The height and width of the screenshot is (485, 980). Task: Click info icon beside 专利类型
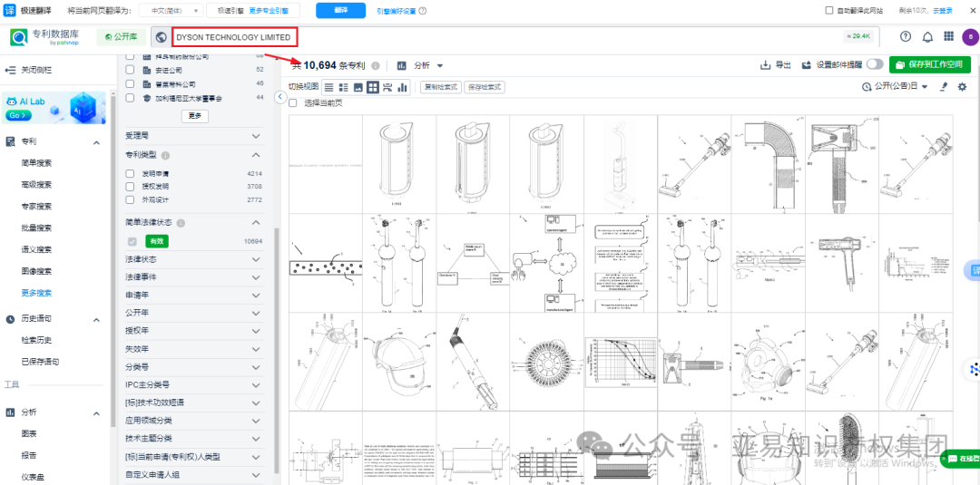coord(165,155)
